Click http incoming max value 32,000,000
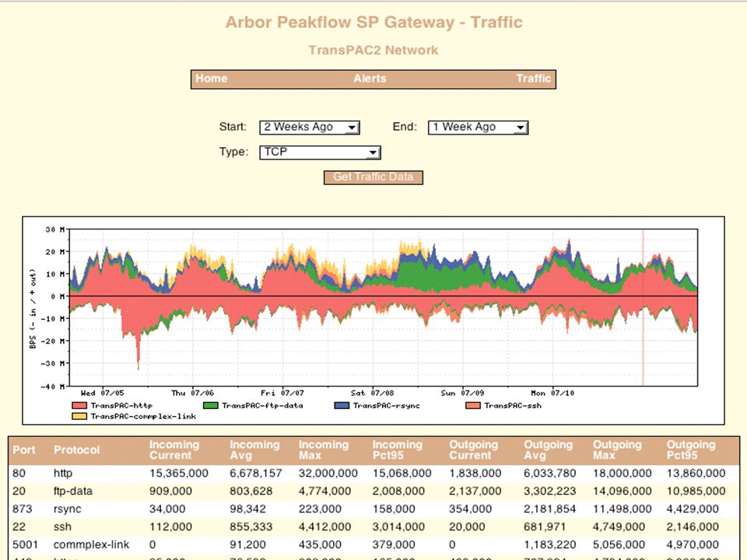Viewport: 747px width, 560px height. [328, 474]
